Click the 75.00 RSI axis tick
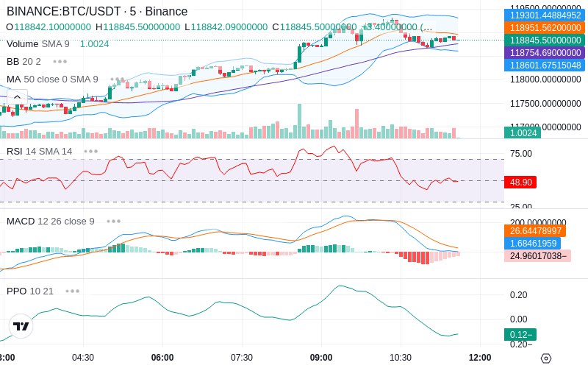 click(521, 154)
